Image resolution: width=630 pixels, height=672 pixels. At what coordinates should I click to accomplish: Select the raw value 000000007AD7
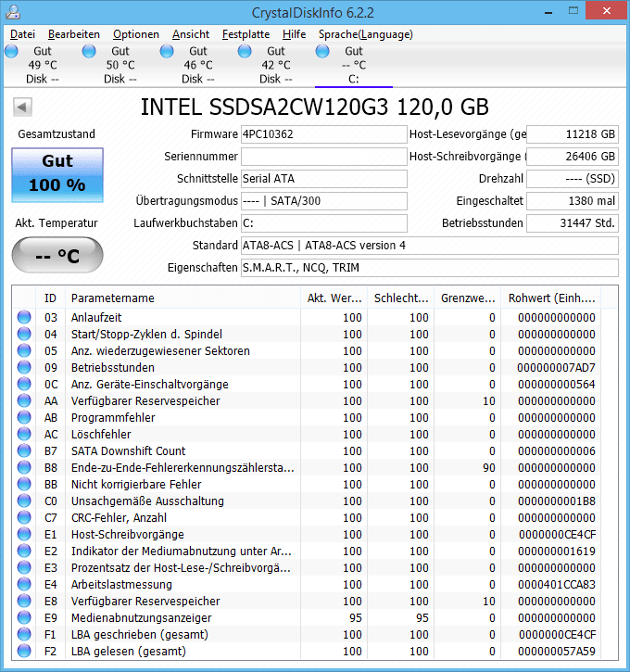click(x=556, y=368)
